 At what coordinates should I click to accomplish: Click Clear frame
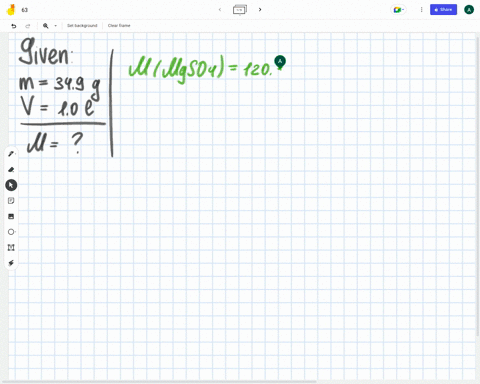pyautogui.click(x=119, y=26)
